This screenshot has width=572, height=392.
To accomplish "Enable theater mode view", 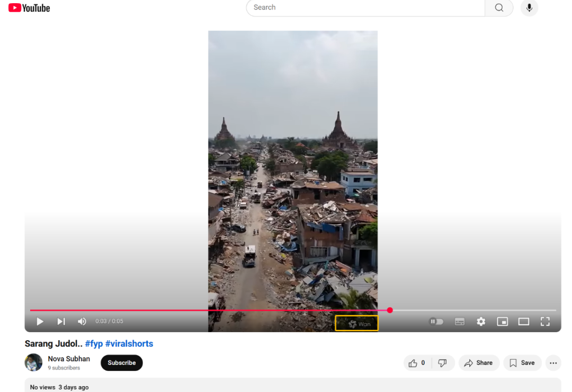I will [x=524, y=322].
